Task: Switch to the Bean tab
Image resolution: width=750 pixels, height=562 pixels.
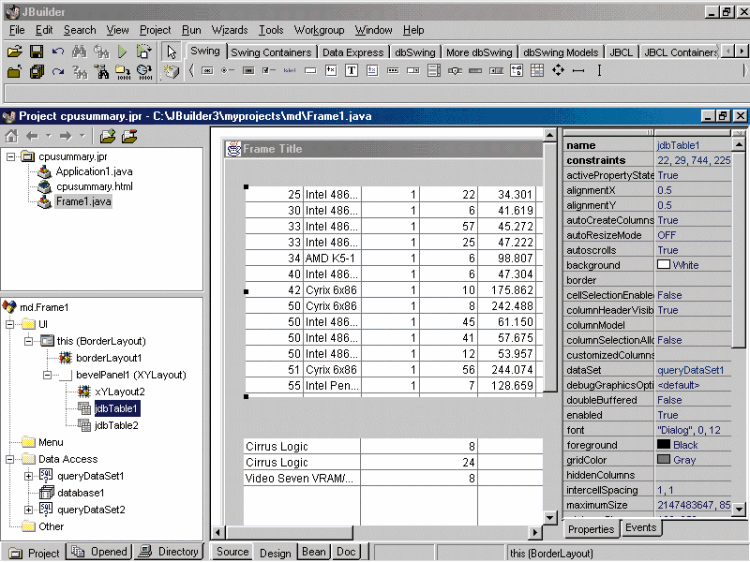Action: (314, 552)
